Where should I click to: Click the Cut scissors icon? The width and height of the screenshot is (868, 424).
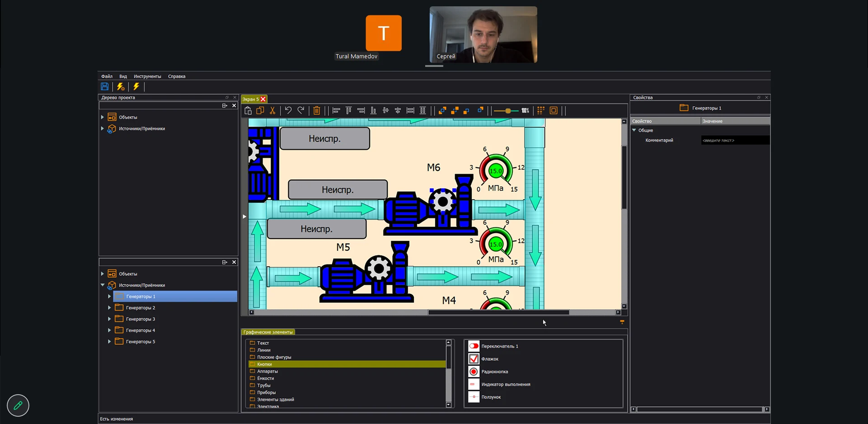pyautogui.click(x=272, y=110)
